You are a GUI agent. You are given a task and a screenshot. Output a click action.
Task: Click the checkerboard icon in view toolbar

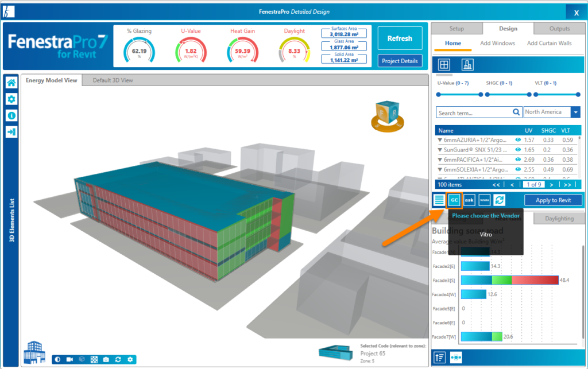[x=94, y=359]
